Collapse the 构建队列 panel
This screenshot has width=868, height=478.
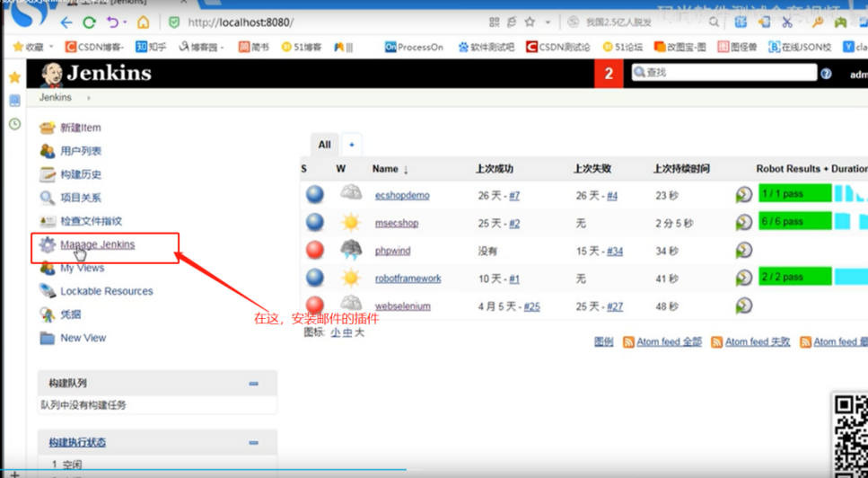click(253, 384)
